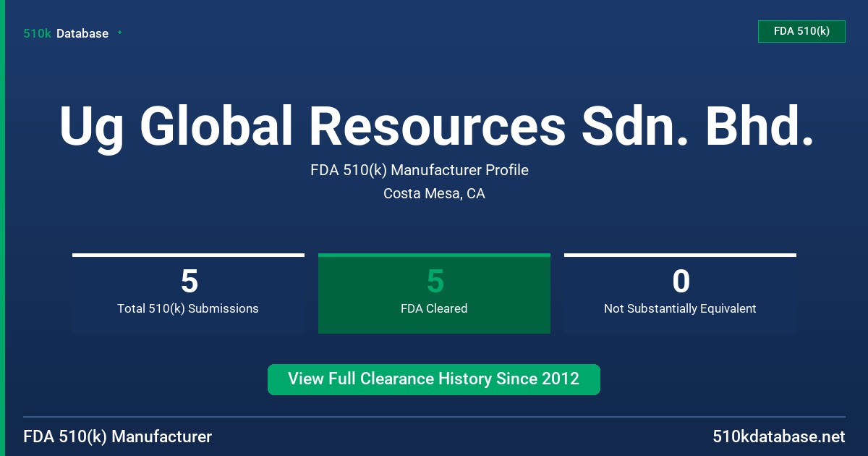Select the FDA Cleared stat card
This screenshot has width=868, height=456.
[x=434, y=293]
